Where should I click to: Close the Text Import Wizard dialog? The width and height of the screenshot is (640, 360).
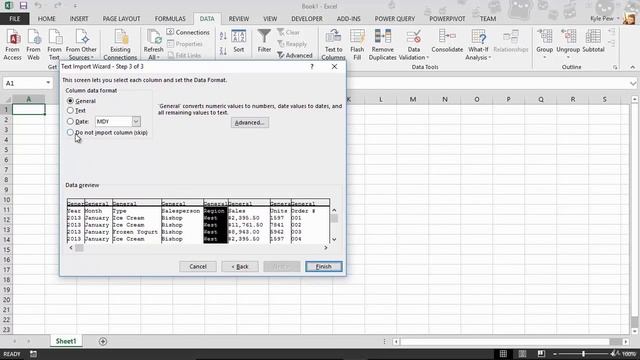334,67
